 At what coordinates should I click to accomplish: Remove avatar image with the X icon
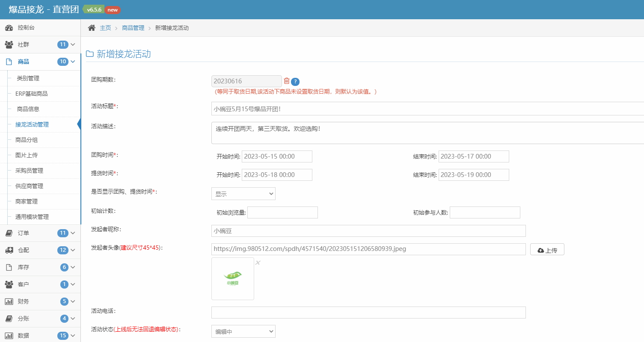coord(258,262)
